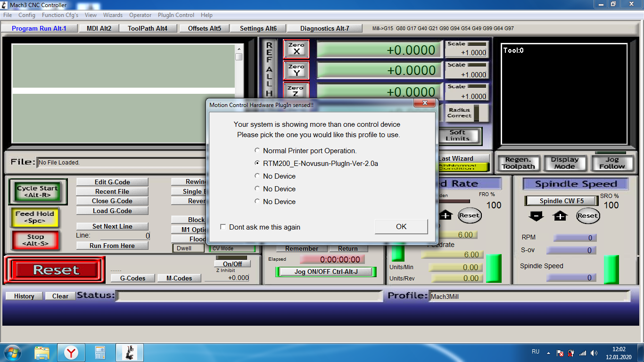This screenshot has width=644, height=362.
Task: Open the Config menu
Action: (27, 15)
